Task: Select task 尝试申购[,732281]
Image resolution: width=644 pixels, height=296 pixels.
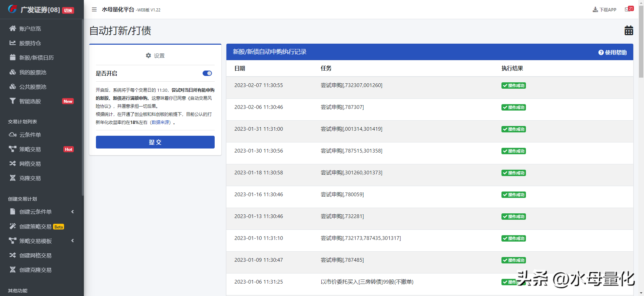Action: 342,216
